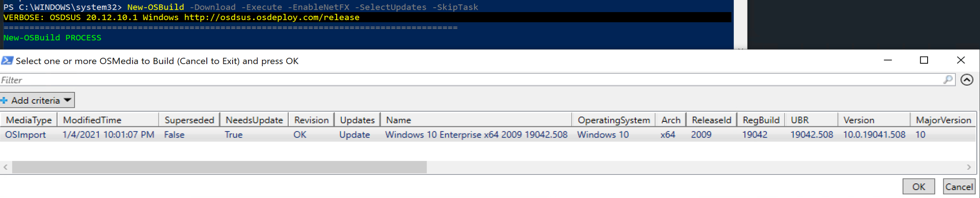Viewport: 980px width, 198px height.
Task: Click the horizontal scrollbar thumb
Action: (x=219, y=167)
